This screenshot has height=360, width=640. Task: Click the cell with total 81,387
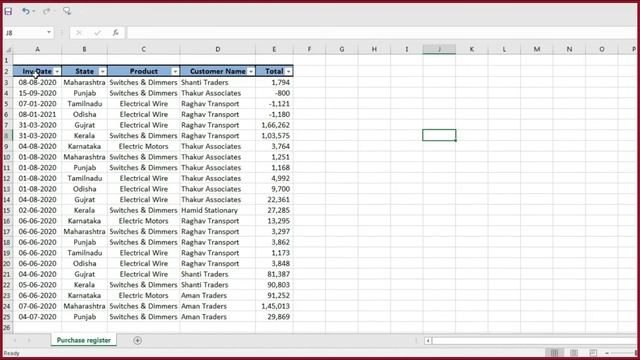pyautogui.click(x=274, y=274)
